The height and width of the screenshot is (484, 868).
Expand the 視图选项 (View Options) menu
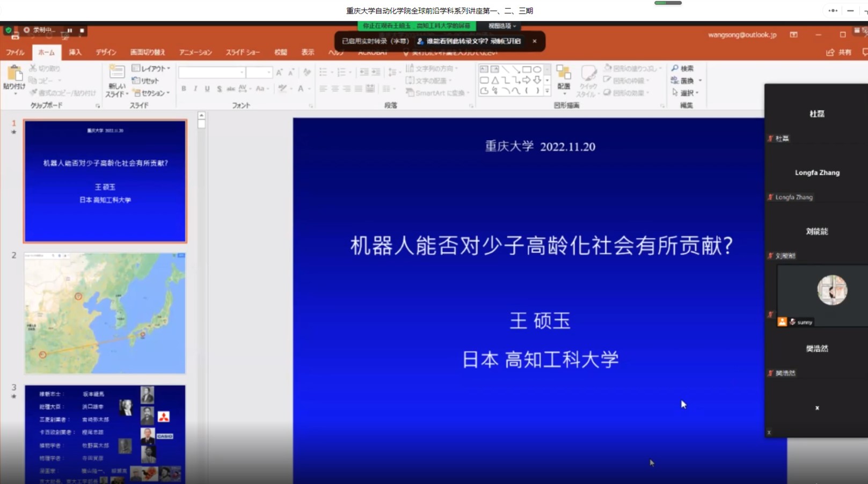click(502, 26)
